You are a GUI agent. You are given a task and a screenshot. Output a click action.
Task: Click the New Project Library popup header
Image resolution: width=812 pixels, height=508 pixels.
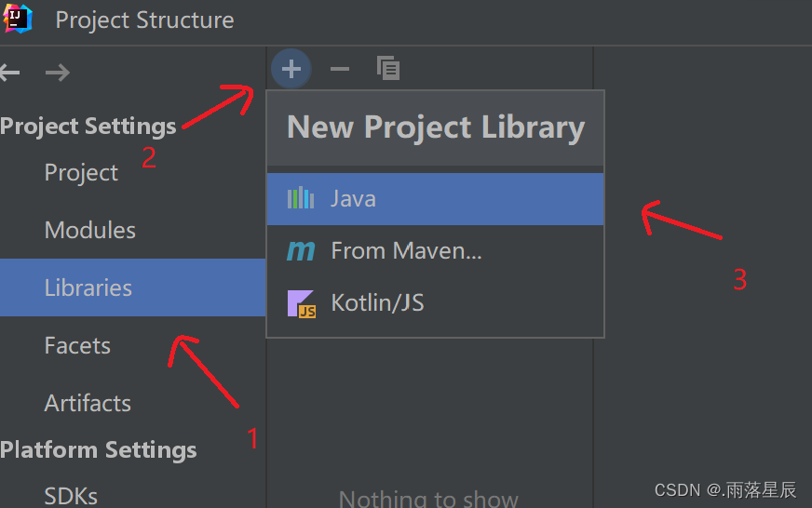(x=436, y=127)
